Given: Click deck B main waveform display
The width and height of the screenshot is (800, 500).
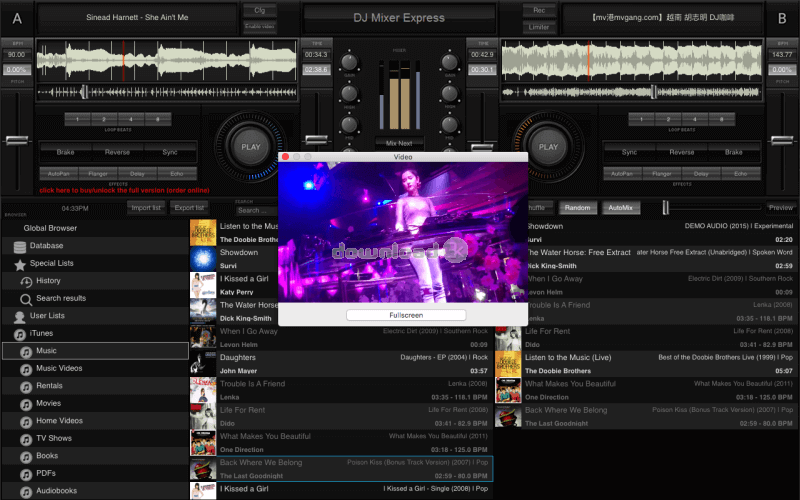Looking at the screenshot, I should coord(632,60).
